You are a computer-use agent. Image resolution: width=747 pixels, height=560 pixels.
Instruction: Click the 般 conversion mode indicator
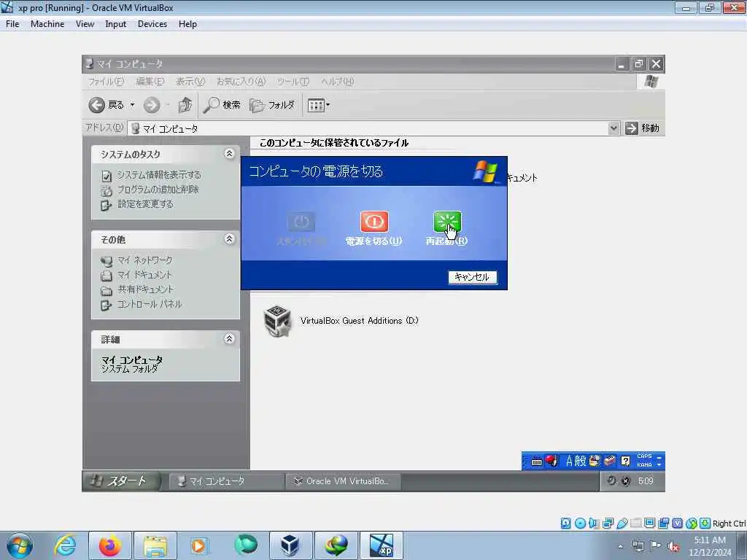coord(580,461)
